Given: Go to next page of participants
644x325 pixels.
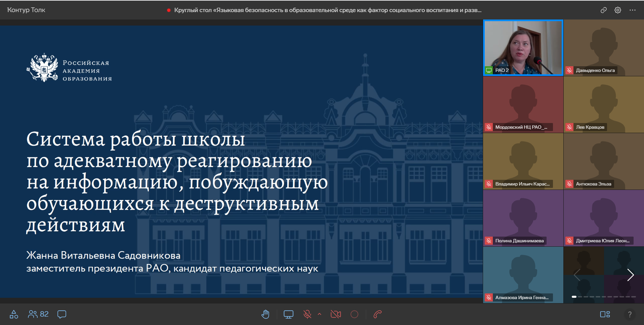Looking at the screenshot, I should tap(630, 275).
